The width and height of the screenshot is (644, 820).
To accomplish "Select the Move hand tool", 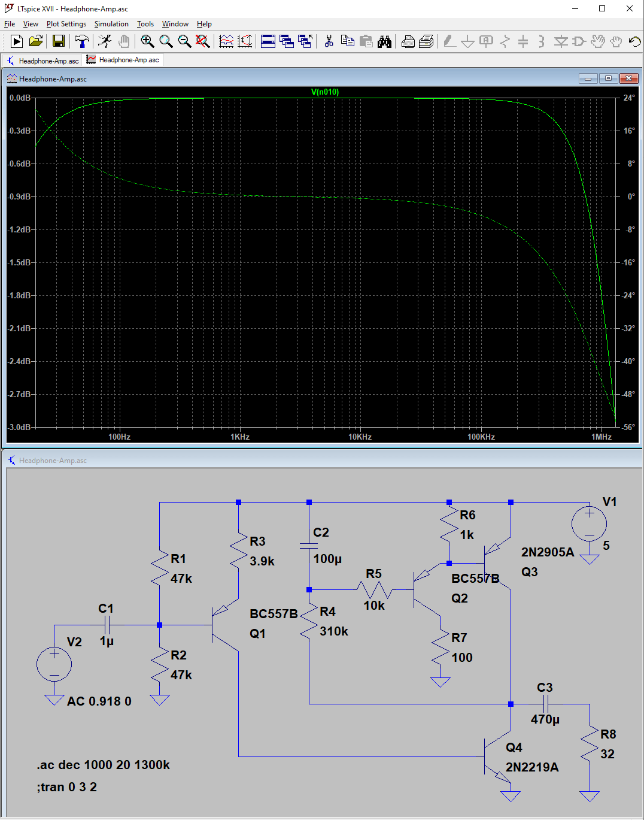I will coord(598,41).
